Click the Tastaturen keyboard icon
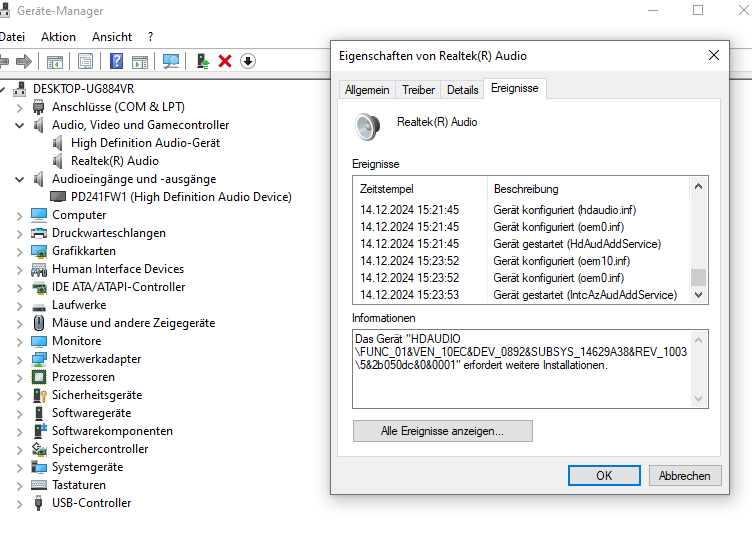This screenshot has width=752, height=534. point(39,485)
